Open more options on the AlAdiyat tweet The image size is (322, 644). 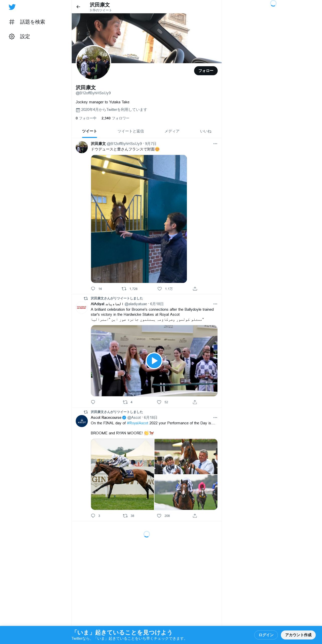[x=215, y=304]
